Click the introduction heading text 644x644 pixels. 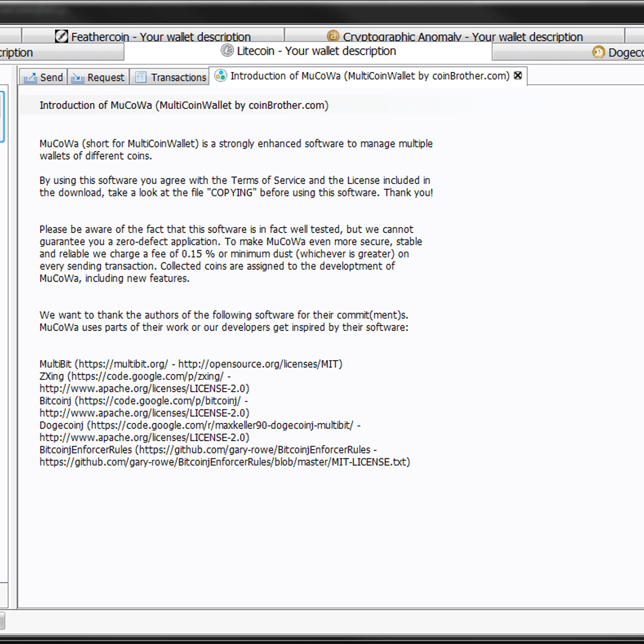click(184, 105)
